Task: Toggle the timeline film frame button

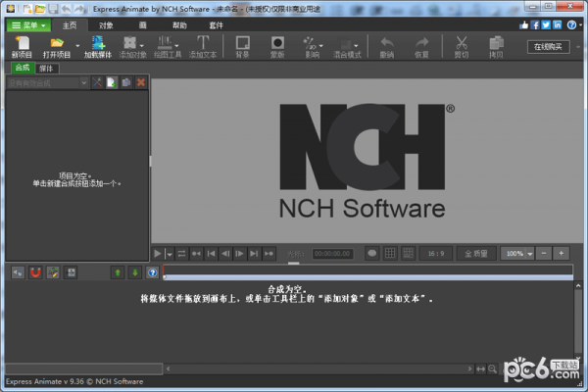Action: [71, 272]
